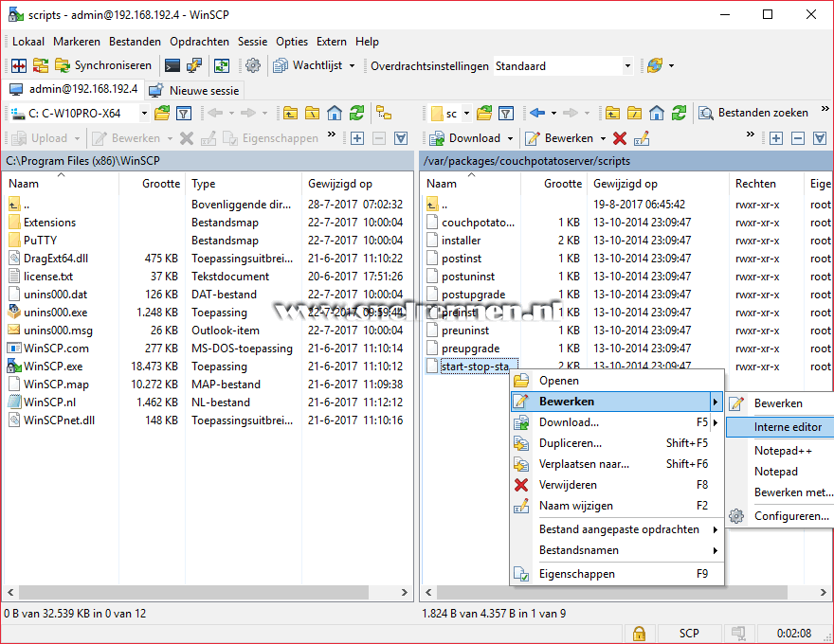Go to remote home directory icon
Screen dimensions: 834x644
[657, 113]
